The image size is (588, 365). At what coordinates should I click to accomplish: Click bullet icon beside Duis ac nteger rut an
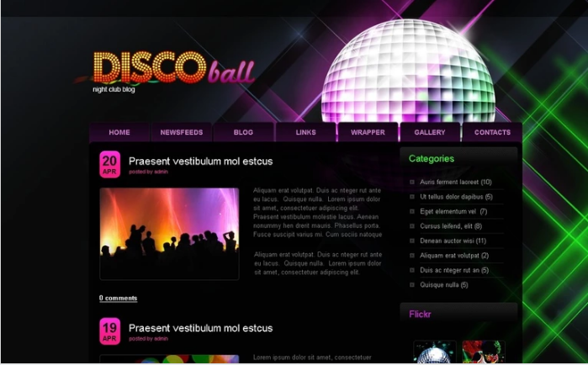pyautogui.click(x=412, y=270)
